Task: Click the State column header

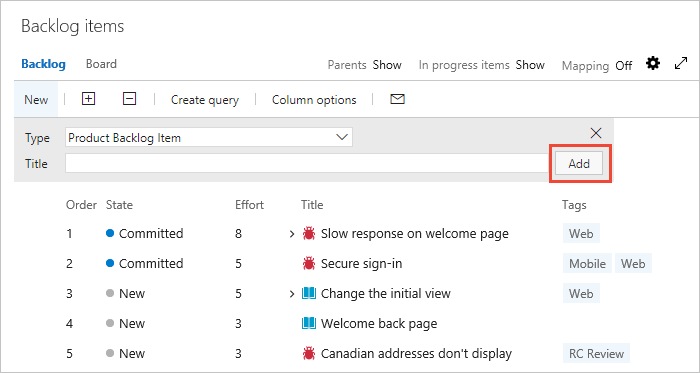Action: 119,205
